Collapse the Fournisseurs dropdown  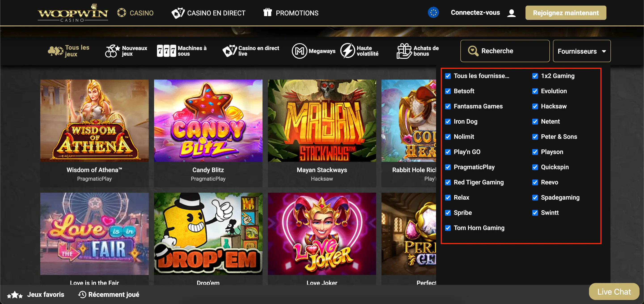pyautogui.click(x=582, y=51)
